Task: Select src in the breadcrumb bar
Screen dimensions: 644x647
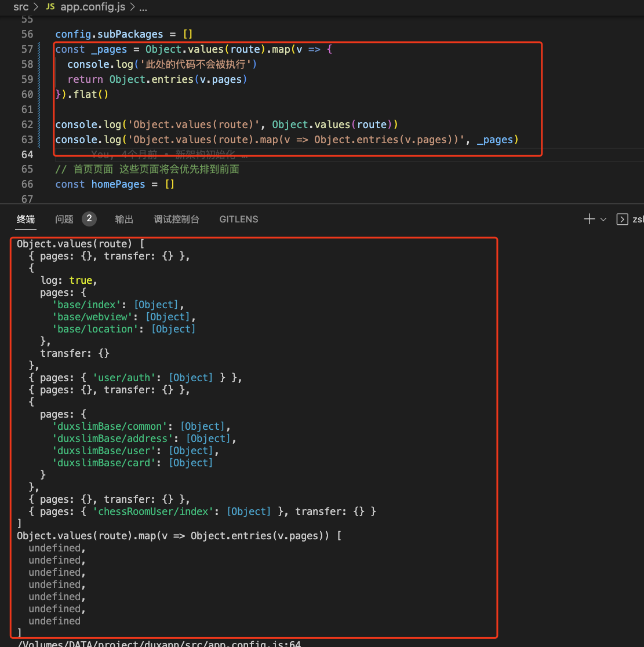Action: coord(21,8)
